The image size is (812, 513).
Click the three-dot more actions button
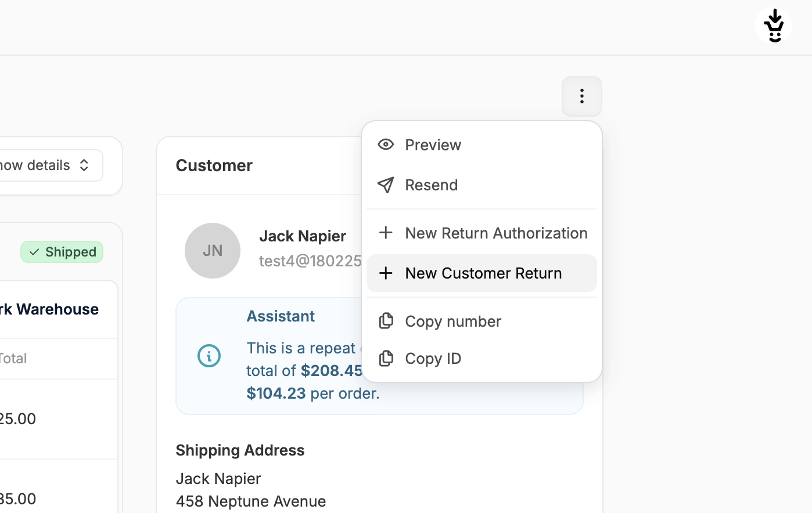pos(581,96)
